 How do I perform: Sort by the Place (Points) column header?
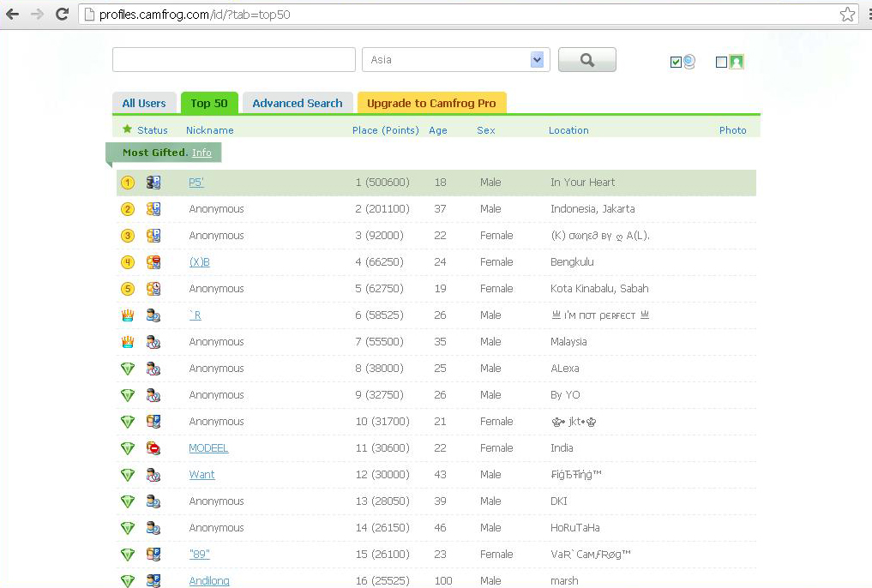pos(385,130)
